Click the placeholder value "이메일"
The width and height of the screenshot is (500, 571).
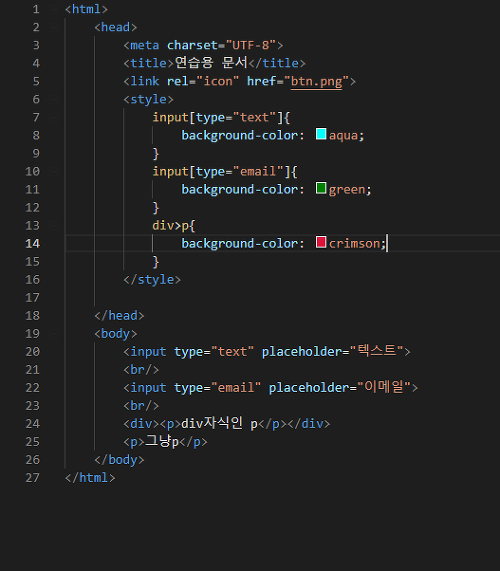click(384, 387)
